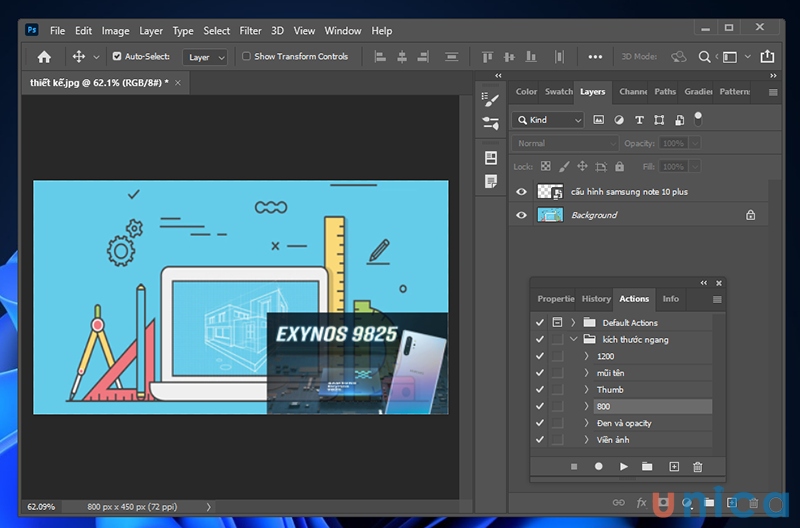This screenshot has height=528, width=800.
Task: Open the Kind filter dropdown in Layers
Action: click(x=548, y=120)
